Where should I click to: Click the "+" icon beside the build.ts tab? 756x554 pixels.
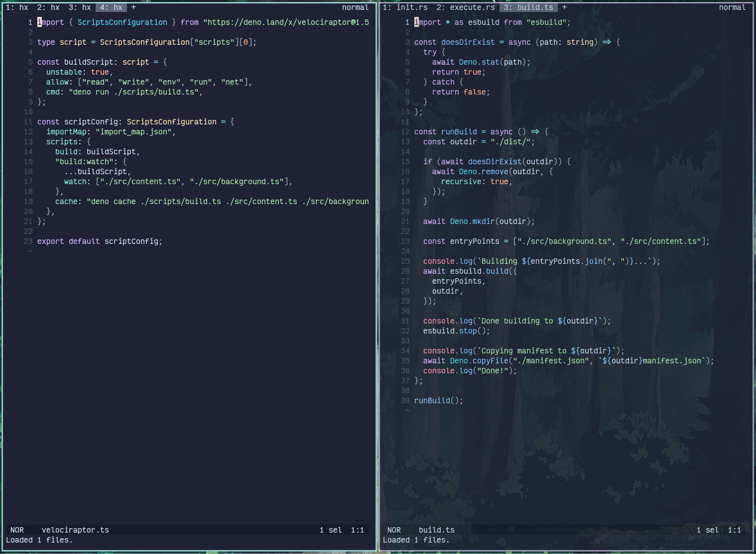click(x=563, y=7)
